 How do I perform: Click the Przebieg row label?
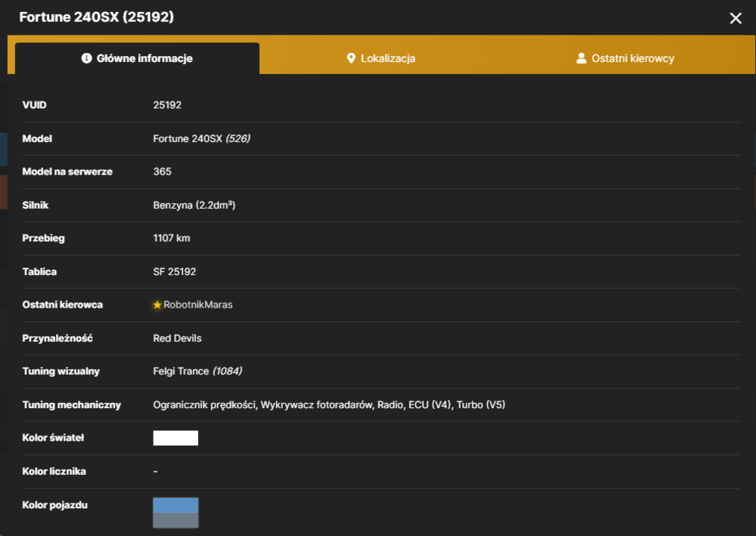pos(43,238)
